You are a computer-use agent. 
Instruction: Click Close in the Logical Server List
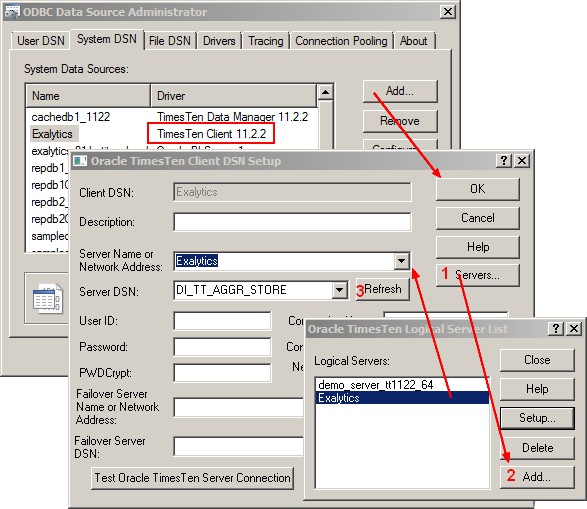(x=537, y=360)
